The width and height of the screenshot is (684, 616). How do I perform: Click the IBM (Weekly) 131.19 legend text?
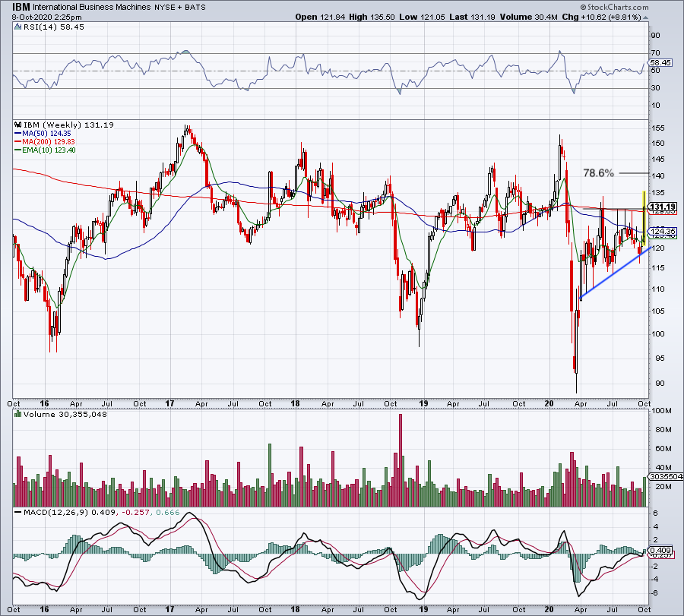click(x=68, y=125)
